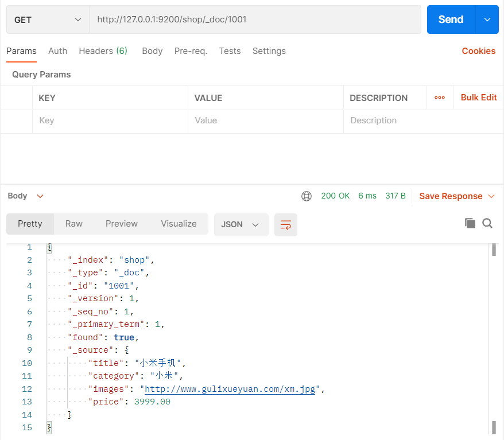Select the Visualize view tab
504x440 pixels.
(x=179, y=224)
